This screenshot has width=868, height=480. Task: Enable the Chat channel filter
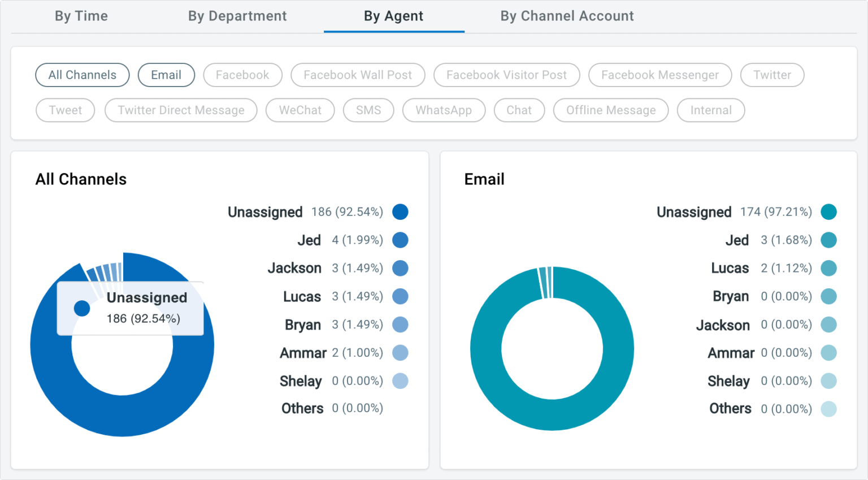click(x=519, y=110)
